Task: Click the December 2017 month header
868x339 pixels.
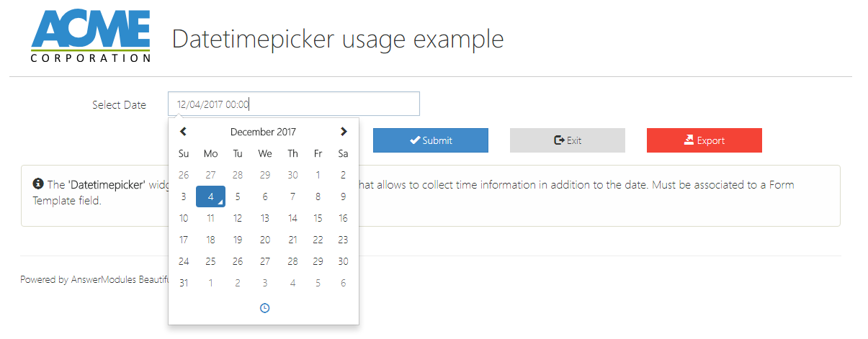Action: (263, 132)
